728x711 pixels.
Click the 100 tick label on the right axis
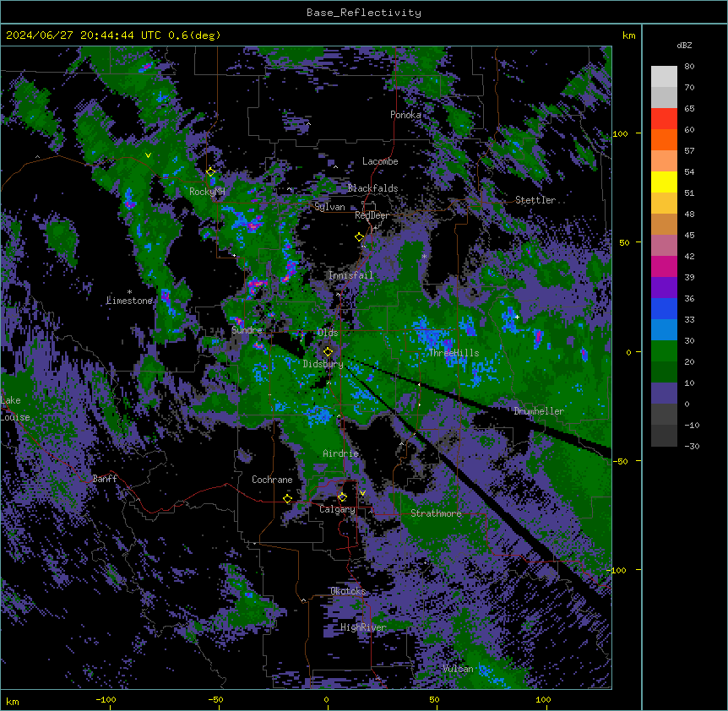click(620, 133)
